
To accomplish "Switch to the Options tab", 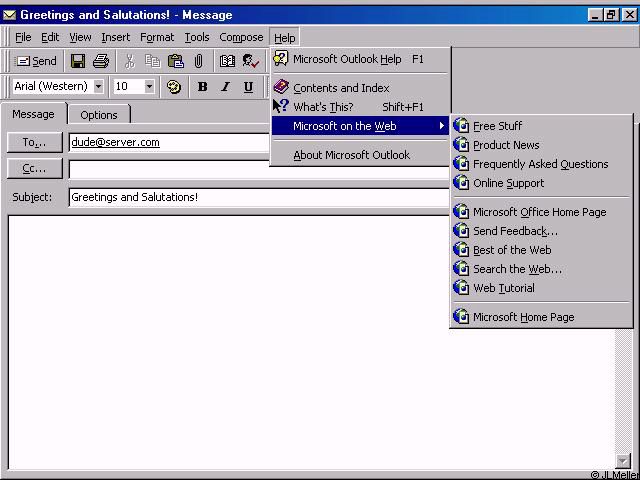I will pyautogui.click(x=99, y=115).
